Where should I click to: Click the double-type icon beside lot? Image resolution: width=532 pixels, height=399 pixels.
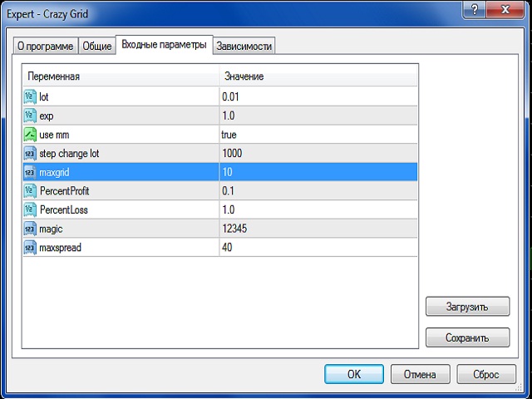pyautogui.click(x=30, y=97)
